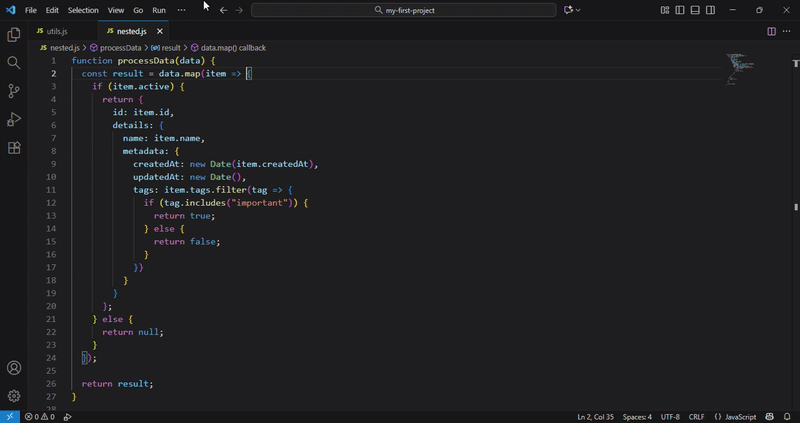The image size is (800, 423).
Task: Open the Selection menu
Action: (83, 10)
